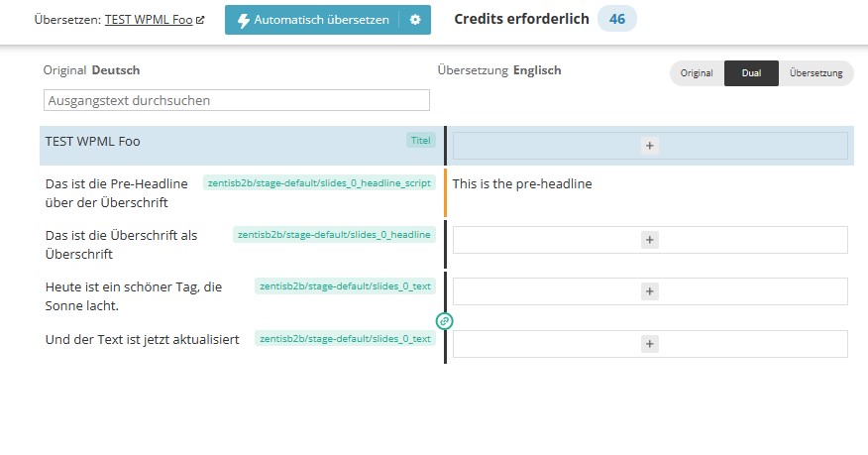Select the Dual view mode
This screenshot has width=868, height=455.
pyautogui.click(x=751, y=73)
